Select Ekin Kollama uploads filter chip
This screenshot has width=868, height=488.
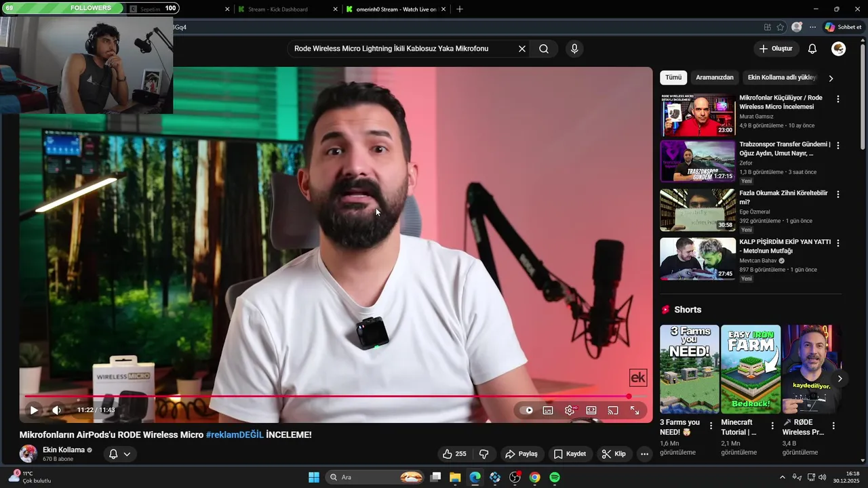(782, 77)
